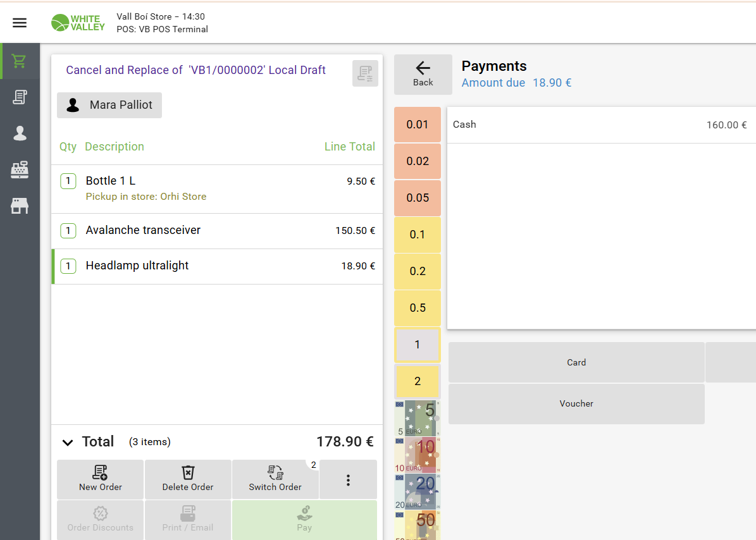Click the Description column header
756x540 pixels.
115,147
